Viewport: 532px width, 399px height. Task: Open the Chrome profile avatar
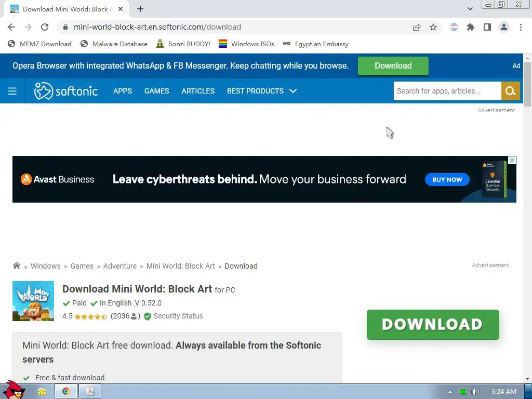pos(504,27)
